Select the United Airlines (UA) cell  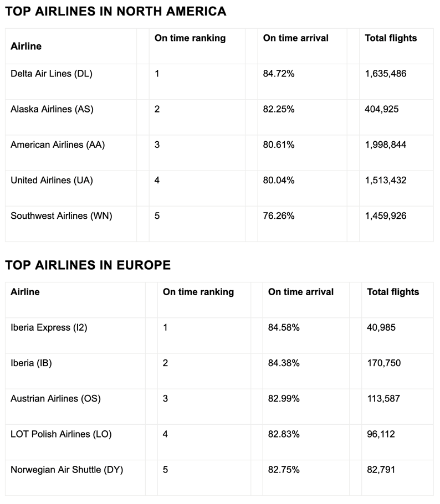pos(52,181)
